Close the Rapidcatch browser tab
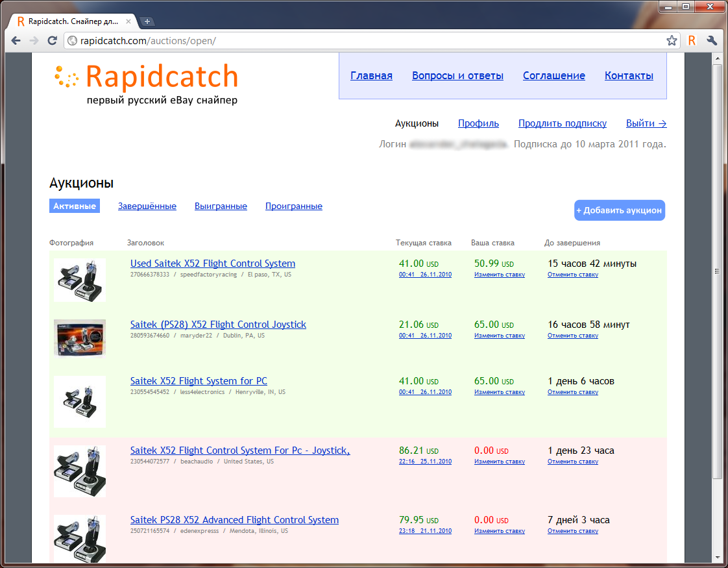The height and width of the screenshot is (568, 728). 128,21
